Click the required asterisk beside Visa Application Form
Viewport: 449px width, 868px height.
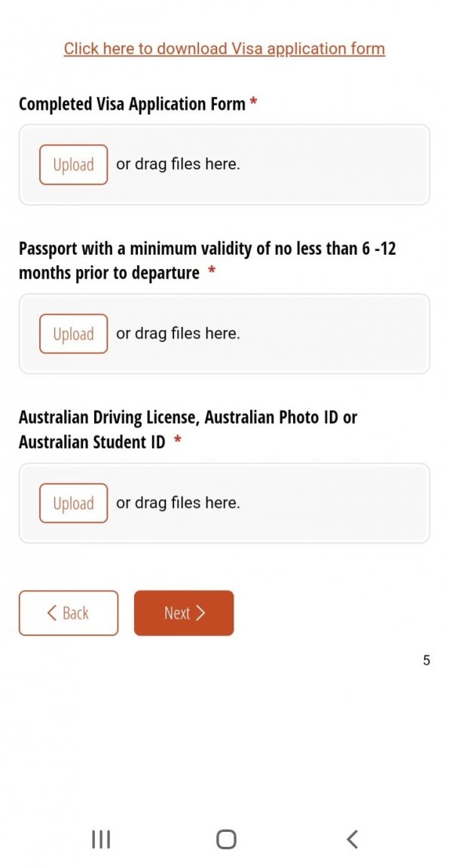[254, 102]
